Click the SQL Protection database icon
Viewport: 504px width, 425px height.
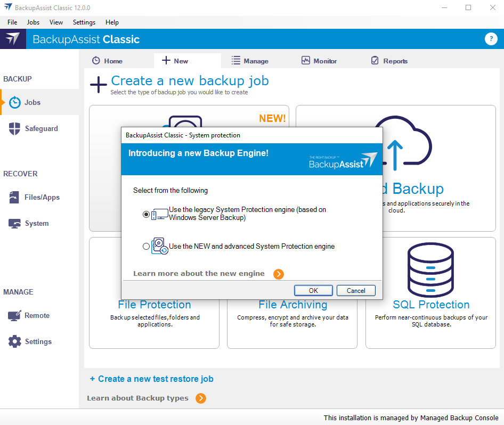point(430,270)
